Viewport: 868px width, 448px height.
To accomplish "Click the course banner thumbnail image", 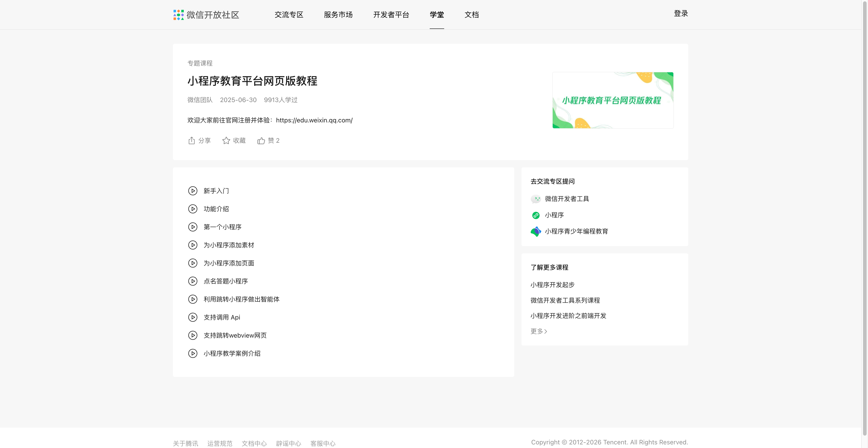I will click(x=613, y=100).
